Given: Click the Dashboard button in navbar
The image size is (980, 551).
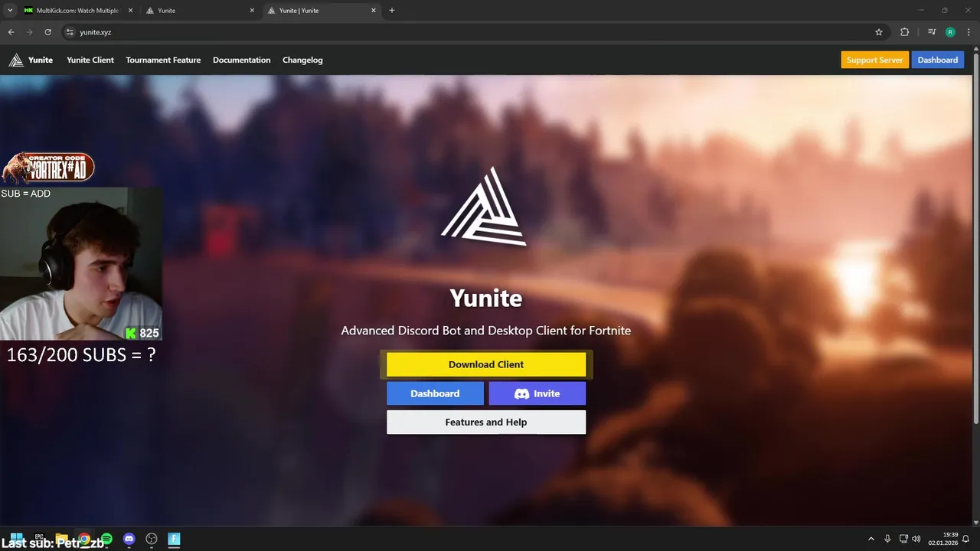Looking at the screenshot, I should 938,60.
